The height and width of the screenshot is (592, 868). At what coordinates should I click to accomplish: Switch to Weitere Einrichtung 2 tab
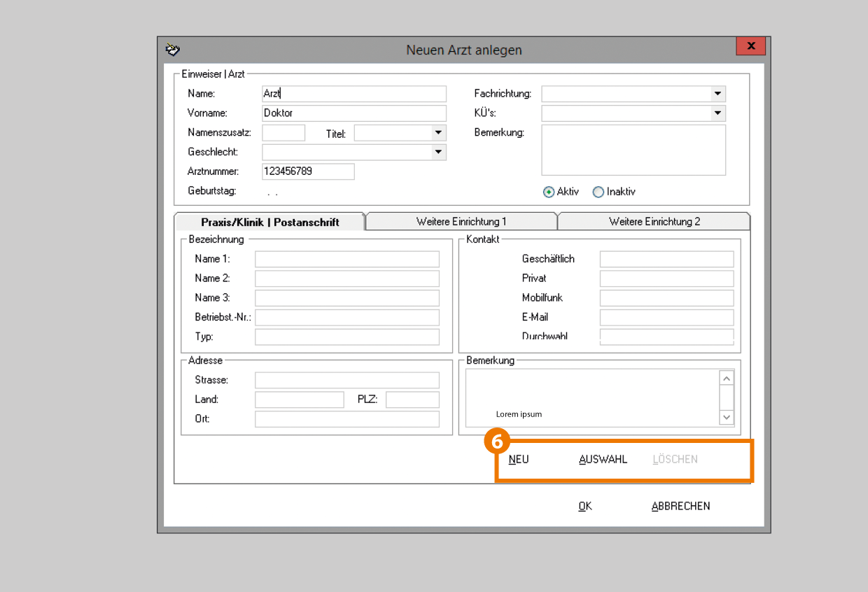coord(654,222)
